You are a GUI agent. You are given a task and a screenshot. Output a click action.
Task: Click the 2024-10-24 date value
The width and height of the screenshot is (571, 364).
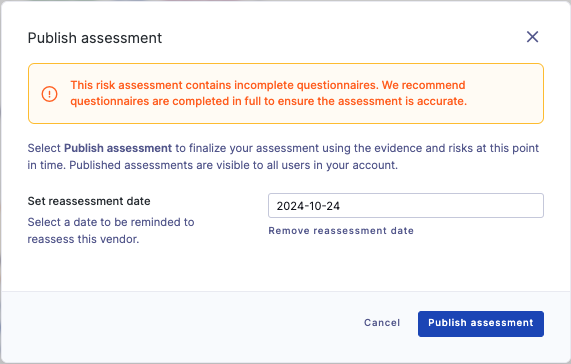coord(308,206)
